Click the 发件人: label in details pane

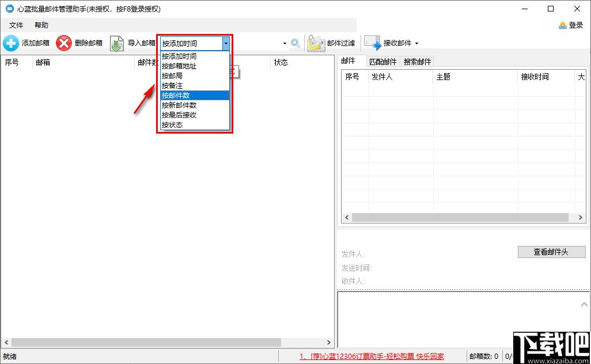(353, 255)
